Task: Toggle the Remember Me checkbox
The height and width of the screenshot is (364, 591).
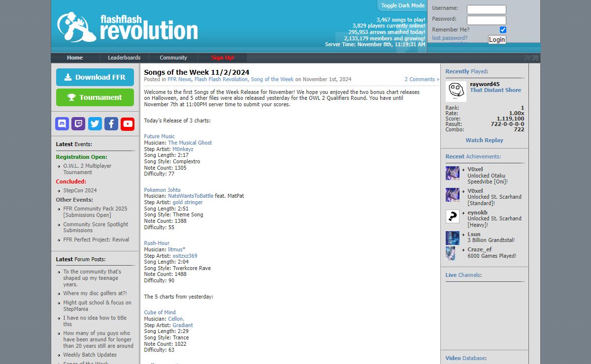Action: pyautogui.click(x=503, y=30)
